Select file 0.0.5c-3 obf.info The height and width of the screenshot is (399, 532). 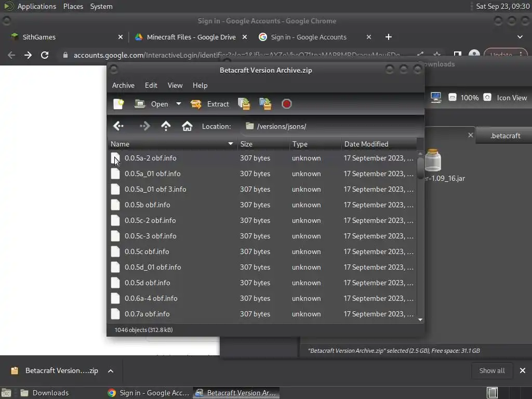pyautogui.click(x=262, y=236)
